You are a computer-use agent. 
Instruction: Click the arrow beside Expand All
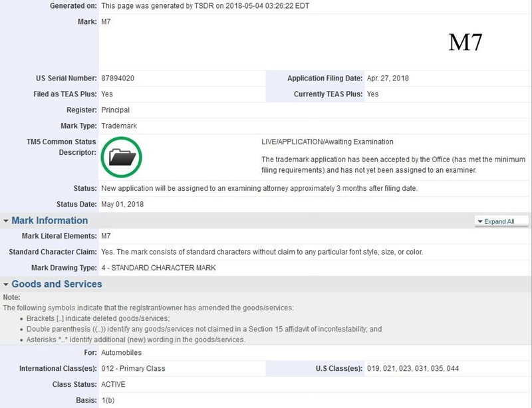coord(479,221)
